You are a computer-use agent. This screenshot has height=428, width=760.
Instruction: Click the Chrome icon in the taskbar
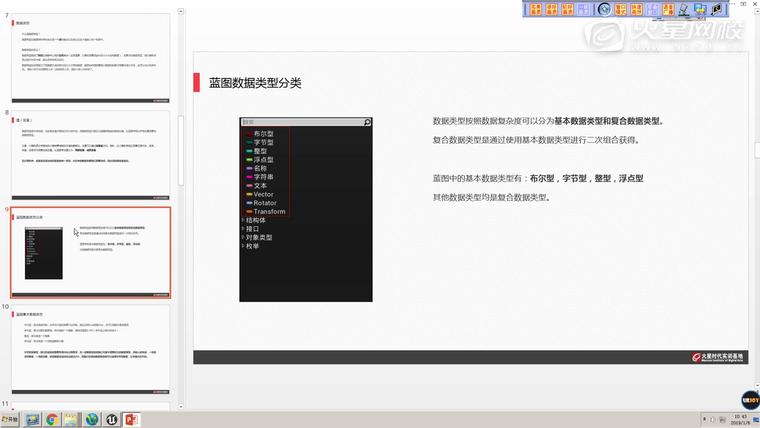[52, 419]
